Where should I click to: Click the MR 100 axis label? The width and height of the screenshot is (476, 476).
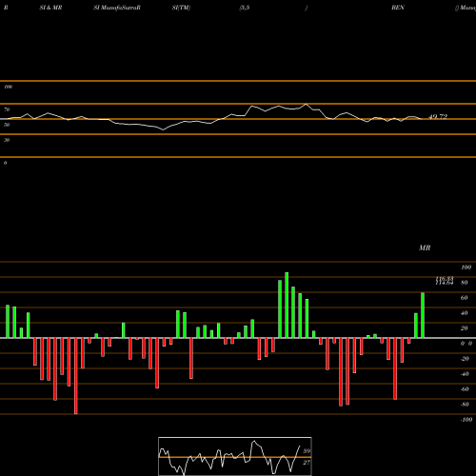[466, 268]
